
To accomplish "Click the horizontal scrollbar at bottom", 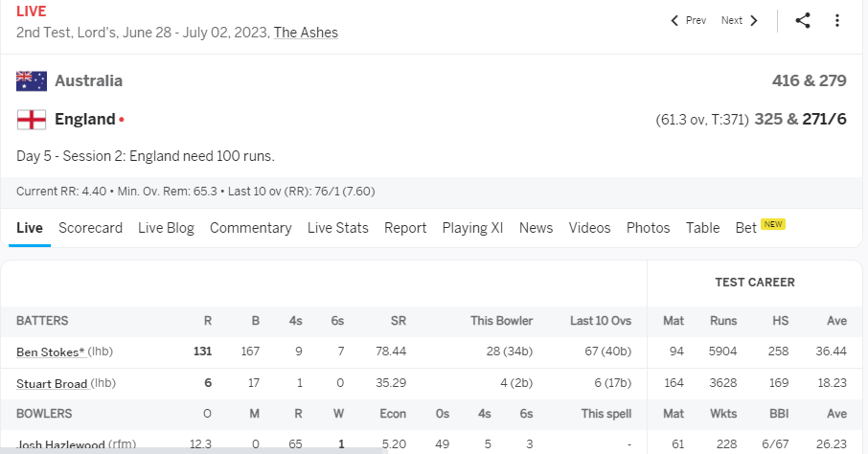I will (x=194, y=451).
